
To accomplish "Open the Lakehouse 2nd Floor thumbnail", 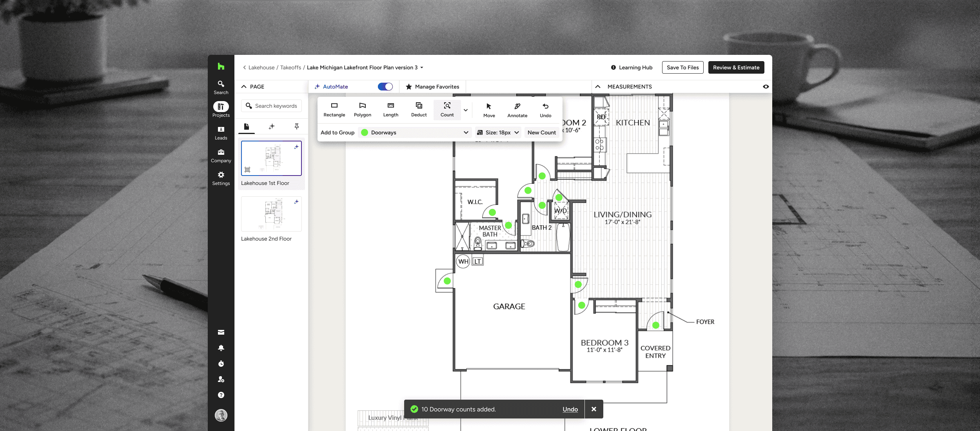I will pos(271,214).
